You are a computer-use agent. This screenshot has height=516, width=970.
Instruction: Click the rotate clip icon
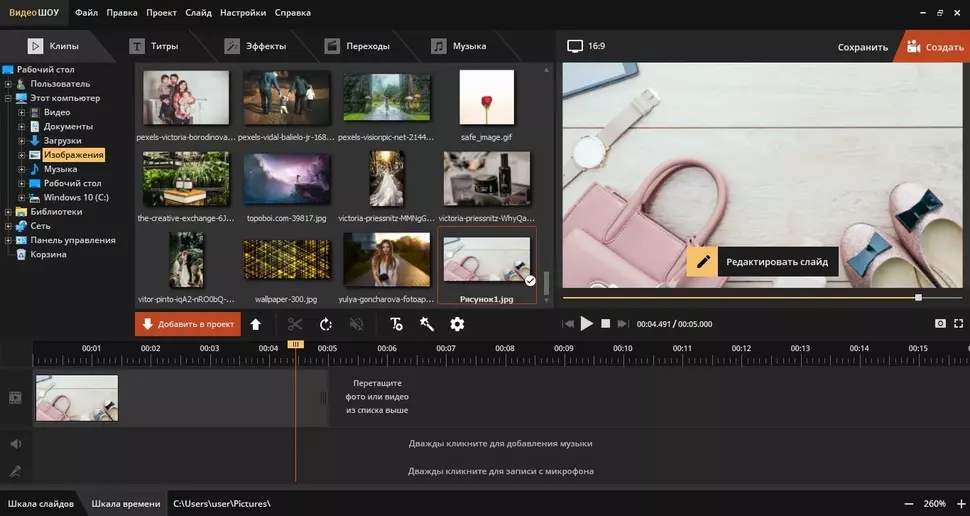click(x=326, y=324)
